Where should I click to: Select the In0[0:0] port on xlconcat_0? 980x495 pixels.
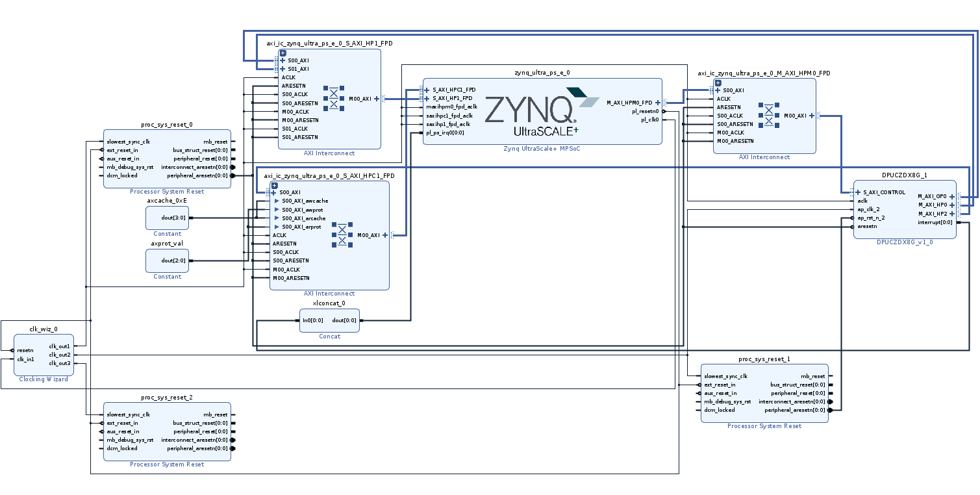click(x=313, y=320)
